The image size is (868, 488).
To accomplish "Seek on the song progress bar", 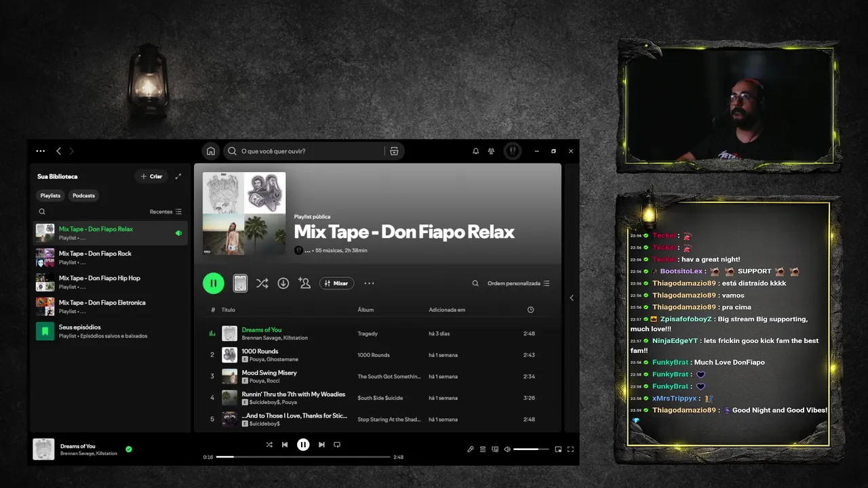I will 303,457.
